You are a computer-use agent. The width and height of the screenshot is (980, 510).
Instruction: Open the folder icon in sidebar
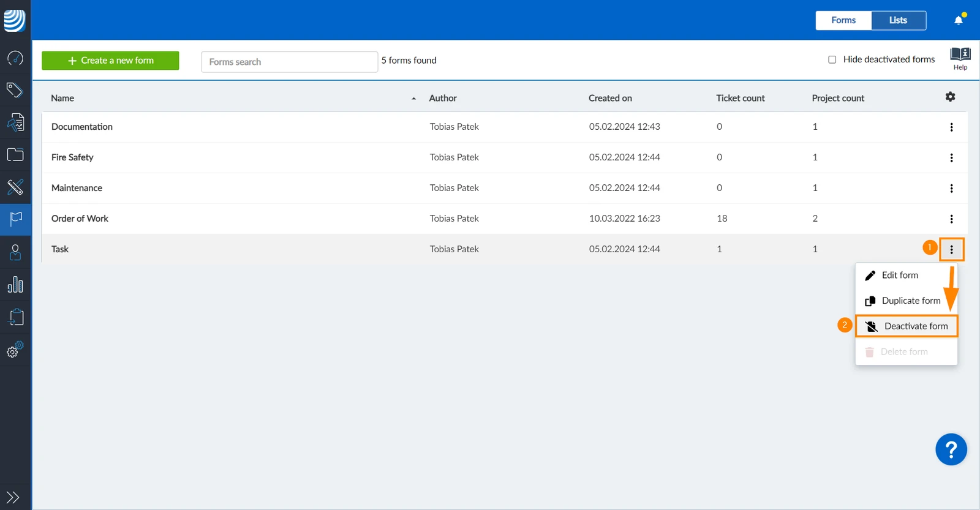[15, 154]
